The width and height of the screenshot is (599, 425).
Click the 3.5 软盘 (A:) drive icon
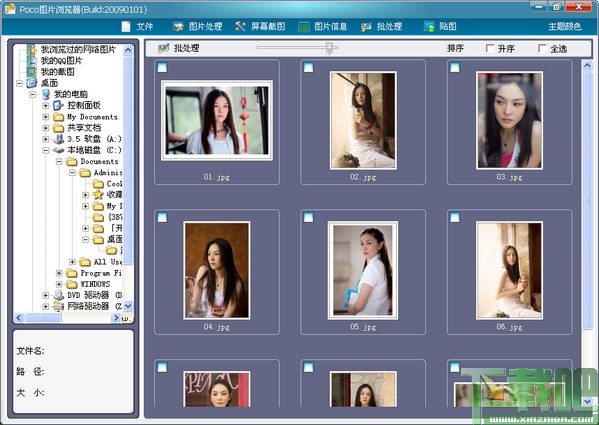(x=58, y=139)
